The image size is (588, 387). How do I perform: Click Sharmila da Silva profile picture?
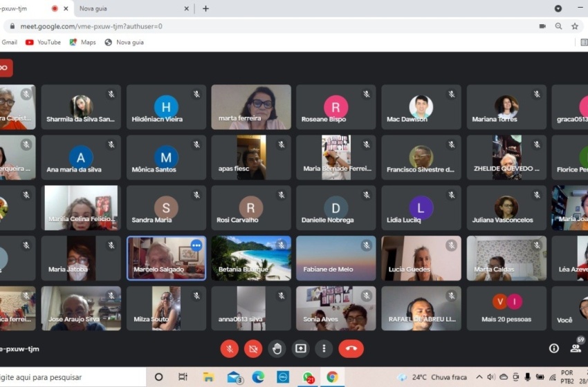pyautogui.click(x=81, y=107)
